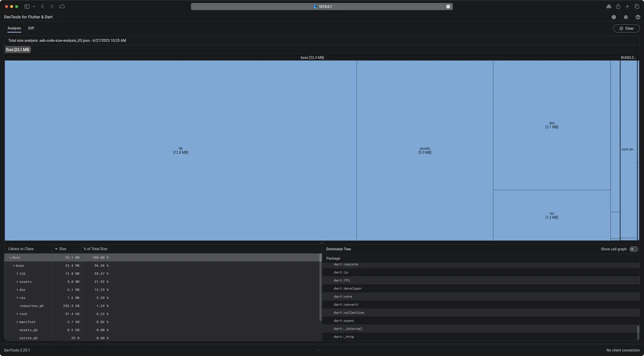Select dart:_http in the dominator tree
Screen dimensions: 644x356
[x=481, y=337]
